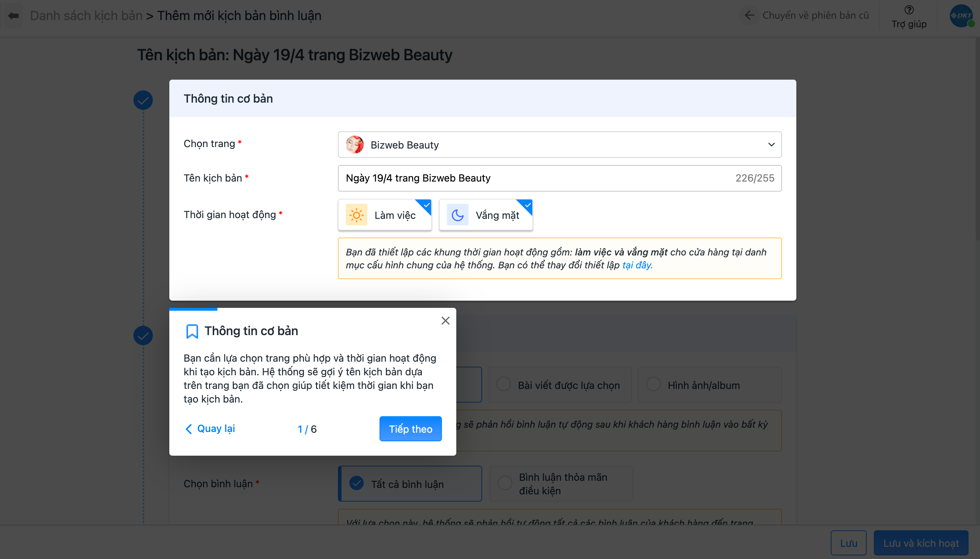
Task: Select Hình ảnh/album radio option
Action: tap(654, 384)
